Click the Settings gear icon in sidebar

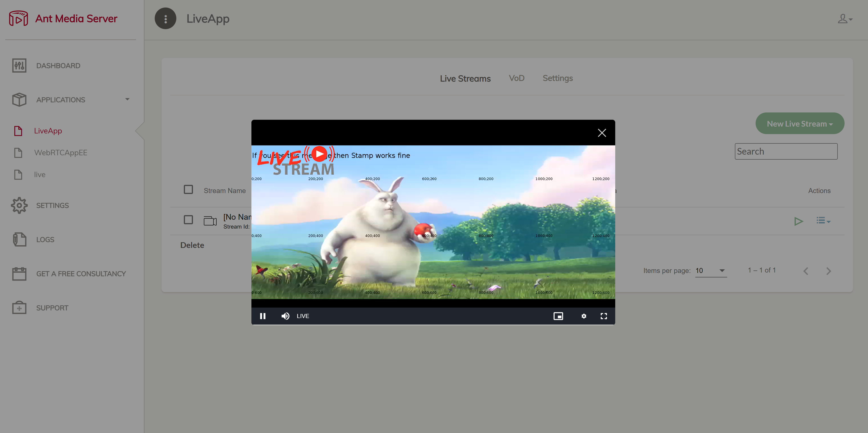19,205
